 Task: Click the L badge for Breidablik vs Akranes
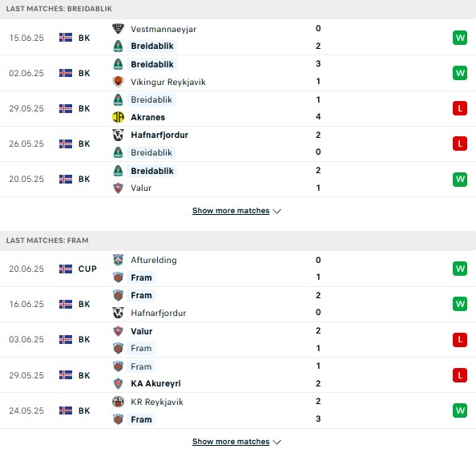coord(460,108)
